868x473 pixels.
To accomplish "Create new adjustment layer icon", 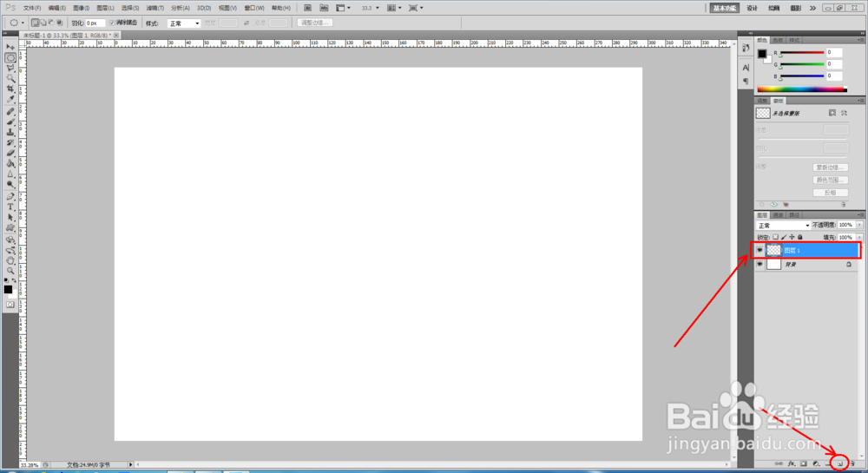I will 816,463.
